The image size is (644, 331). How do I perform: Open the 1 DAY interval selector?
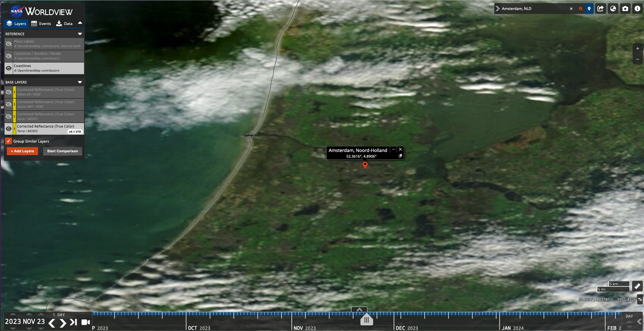59,315
